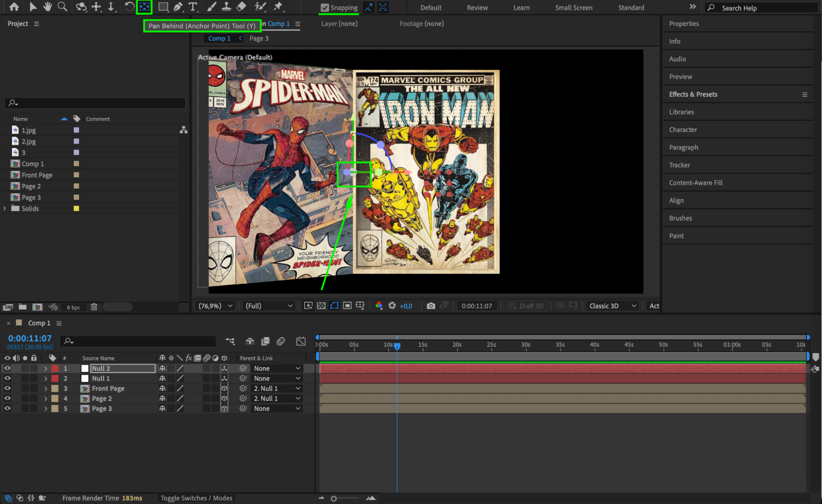Switch to the Review workspace
The height and width of the screenshot is (504, 822).
(477, 7)
